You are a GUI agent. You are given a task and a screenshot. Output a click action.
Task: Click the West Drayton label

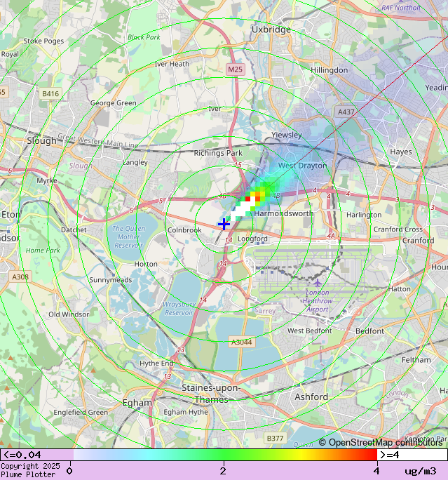point(302,166)
